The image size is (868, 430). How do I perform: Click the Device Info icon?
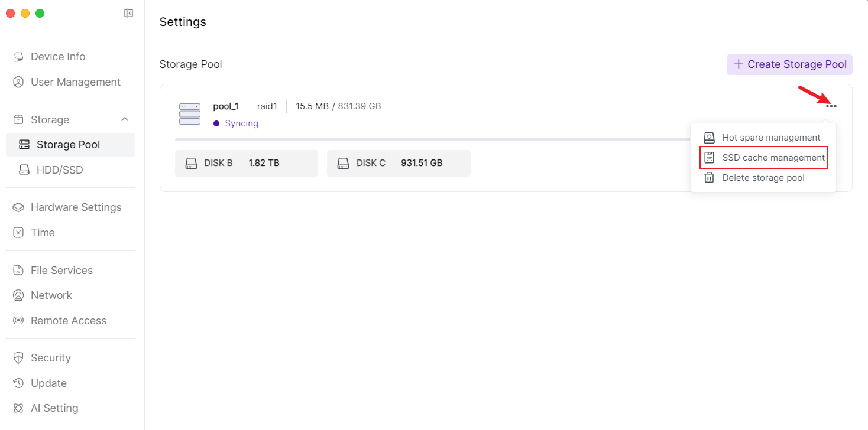click(x=19, y=57)
